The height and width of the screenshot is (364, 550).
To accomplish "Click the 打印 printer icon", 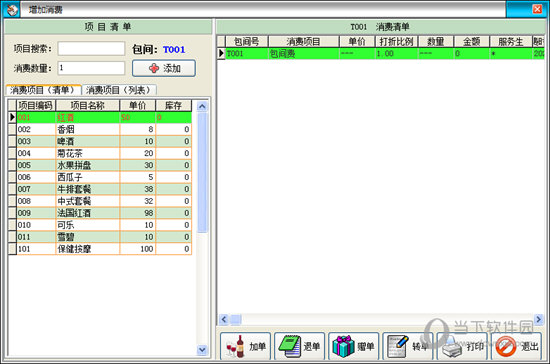I will coord(452,347).
